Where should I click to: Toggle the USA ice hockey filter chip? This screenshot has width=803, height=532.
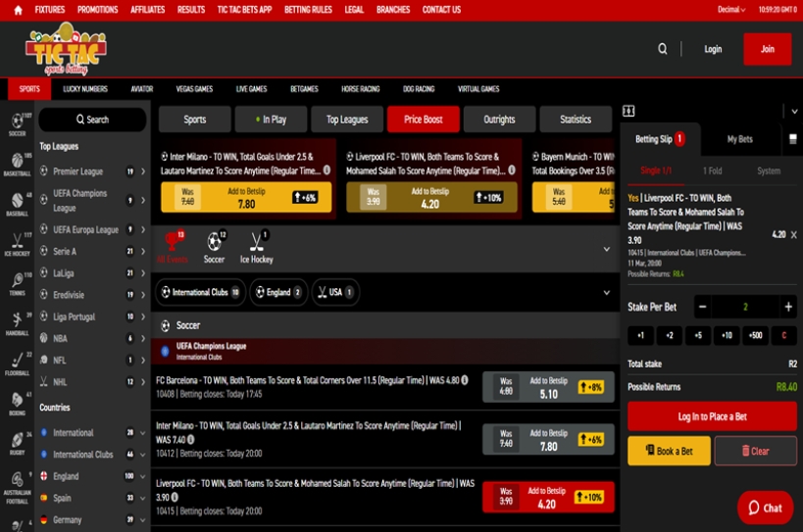[x=335, y=292]
